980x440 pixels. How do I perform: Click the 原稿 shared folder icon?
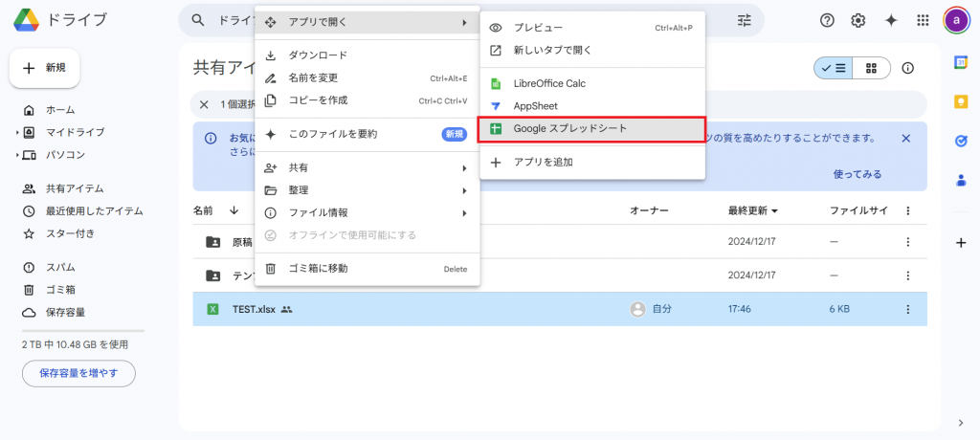(x=213, y=242)
